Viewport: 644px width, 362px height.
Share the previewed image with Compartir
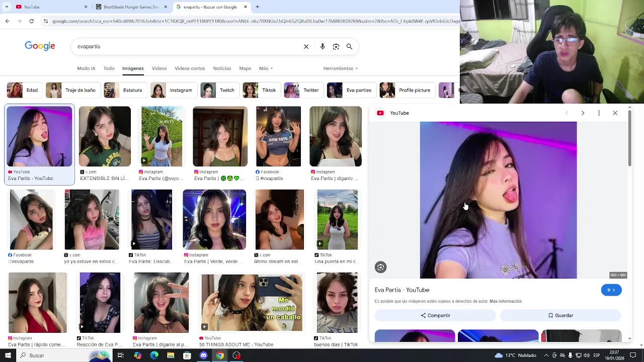[x=435, y=315]
